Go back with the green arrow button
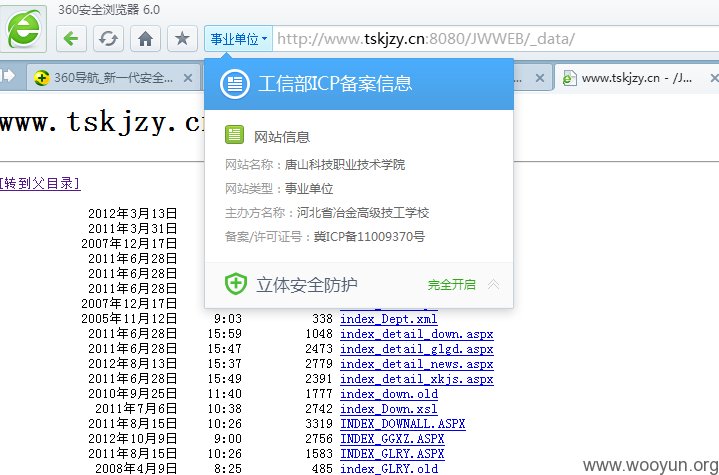 (71, 39)
